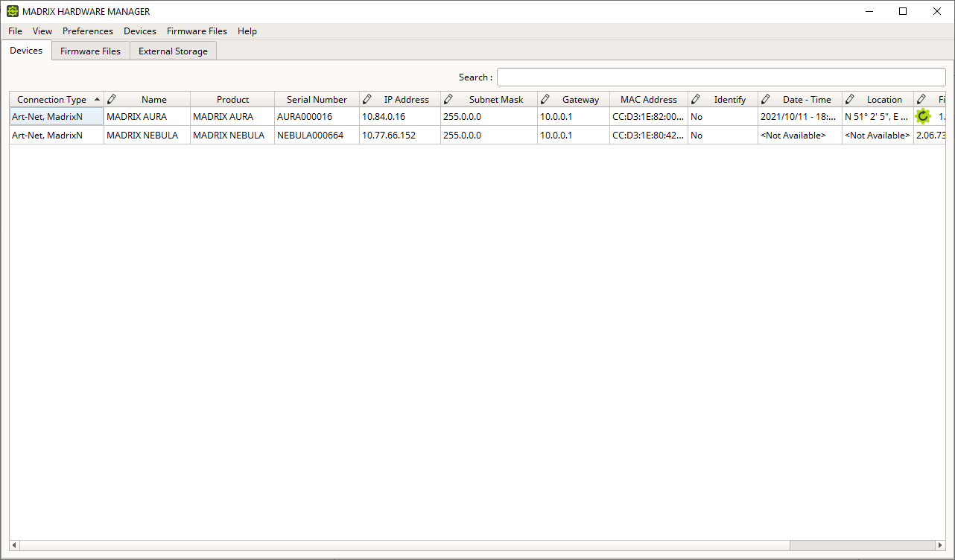
Task: Sort by the Product column header
Action: pyautogui.click(x=232, y=99)
